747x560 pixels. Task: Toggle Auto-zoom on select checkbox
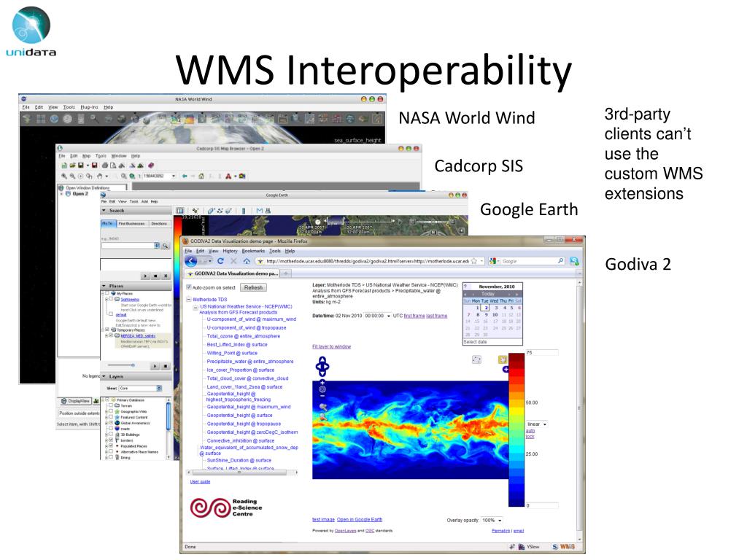point(189,287)
